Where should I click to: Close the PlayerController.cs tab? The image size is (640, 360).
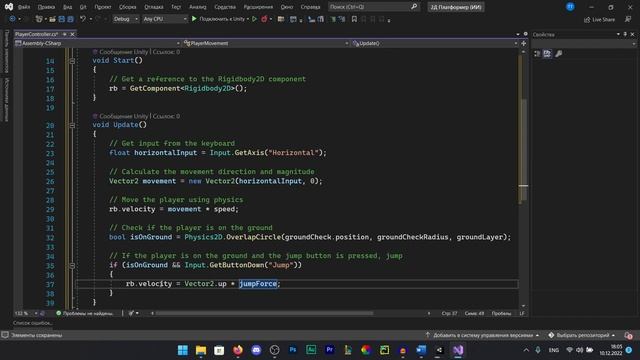[72, 34]
